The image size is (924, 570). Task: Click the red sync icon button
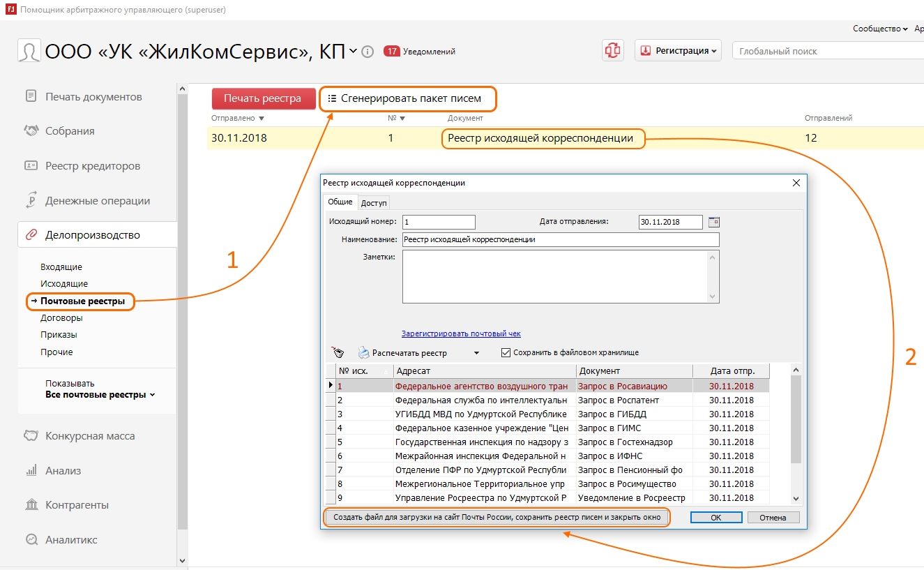coord(613,51)
